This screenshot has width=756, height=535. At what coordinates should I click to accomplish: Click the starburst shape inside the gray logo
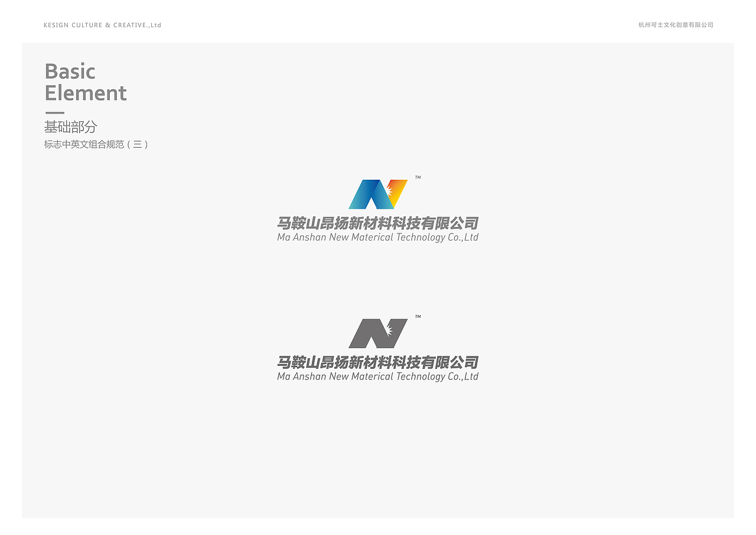pos(391,330)
